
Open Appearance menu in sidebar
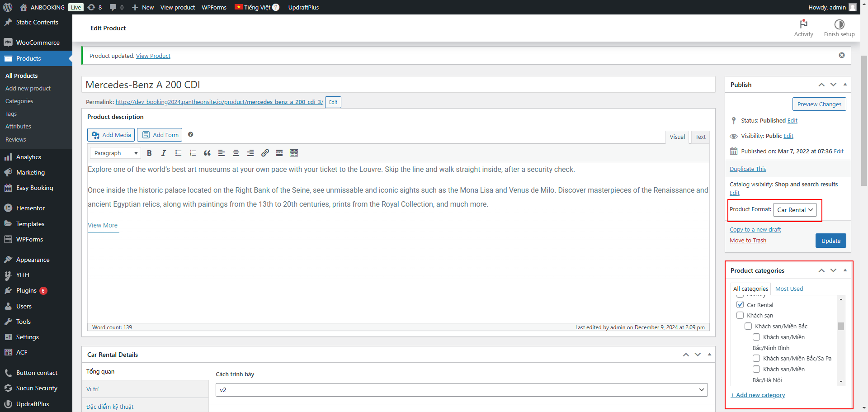(36, 260)
